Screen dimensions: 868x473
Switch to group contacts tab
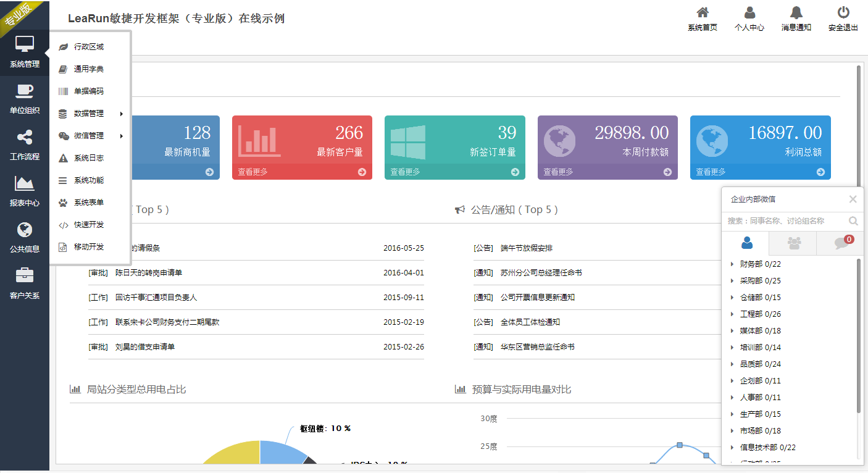point(793,243)
